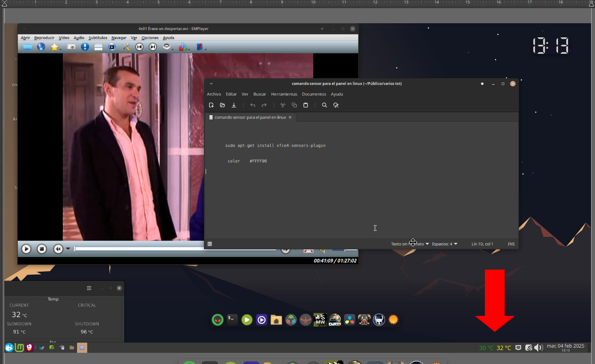This screenshot has height=364, width=595.
Task: Click the save download-arrow icon in text editor
Action: (234, 105)
